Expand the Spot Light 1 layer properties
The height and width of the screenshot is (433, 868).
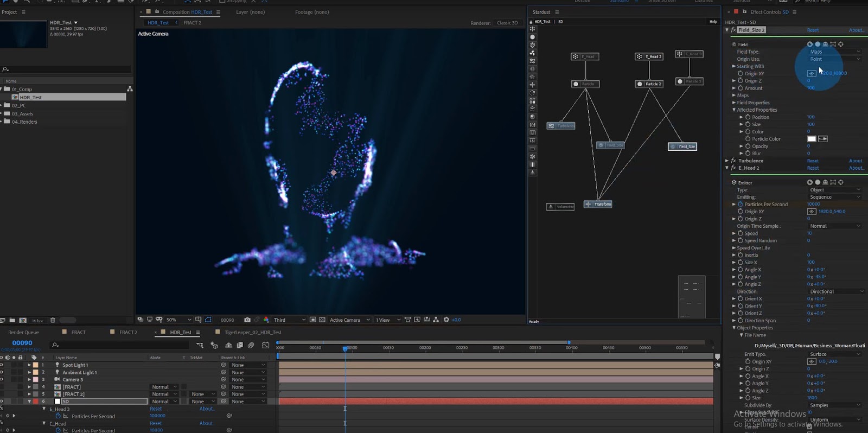(x=29, y=365)
